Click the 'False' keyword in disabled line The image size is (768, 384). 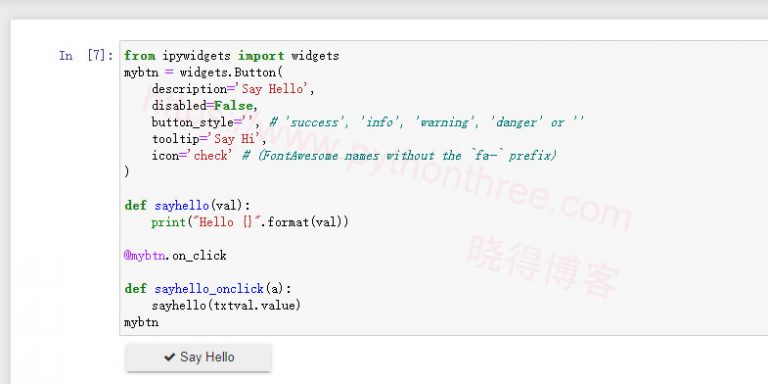pyautogui.click(x=234, y=106)
